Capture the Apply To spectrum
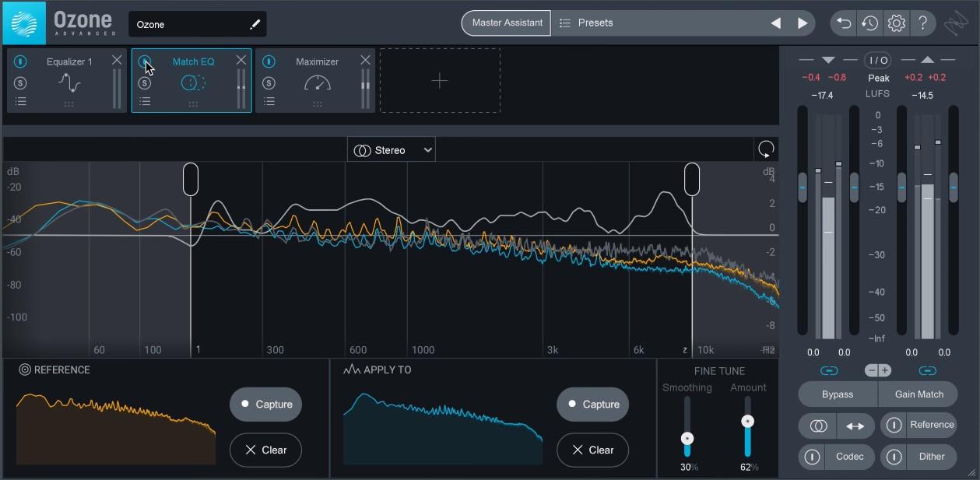Viewport: 980px width, 480px height. click(592, 405)
